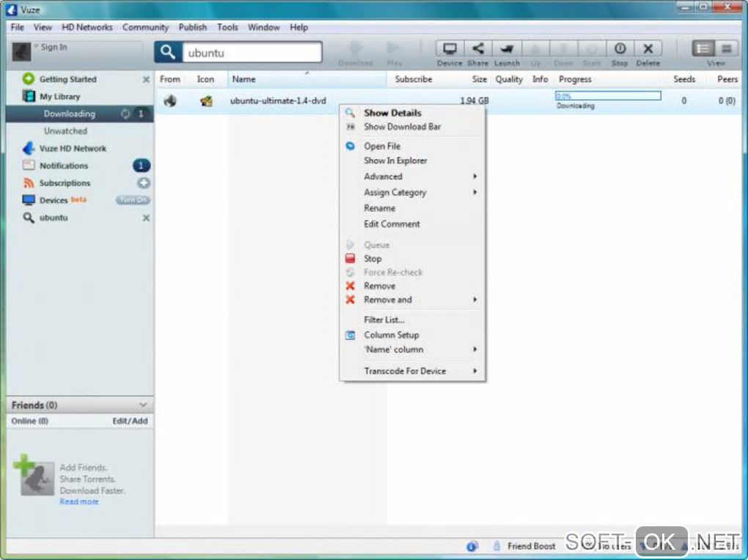Screen dimensions: 748x560
Task: Open the Window menu
Action: click(x=264, y=27)
